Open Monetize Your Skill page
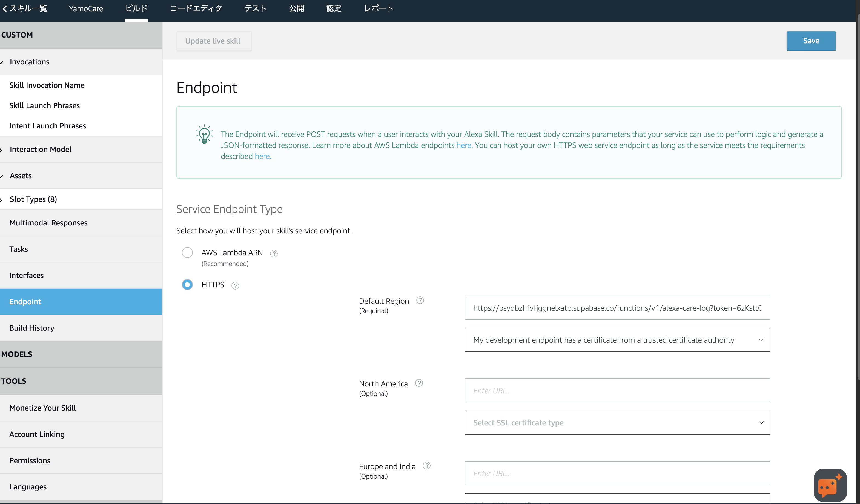The image size is (860, 504). (x=81, y=408)
